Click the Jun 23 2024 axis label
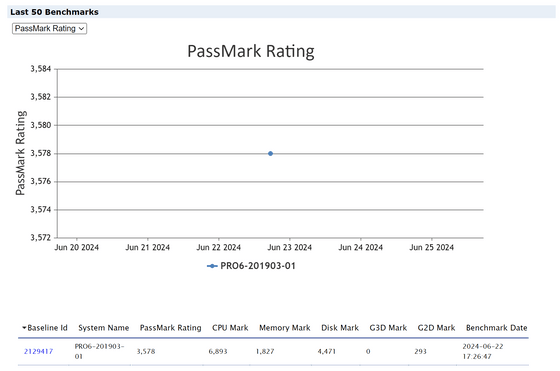This screenshot has height=371, width=560. [290, 247]
